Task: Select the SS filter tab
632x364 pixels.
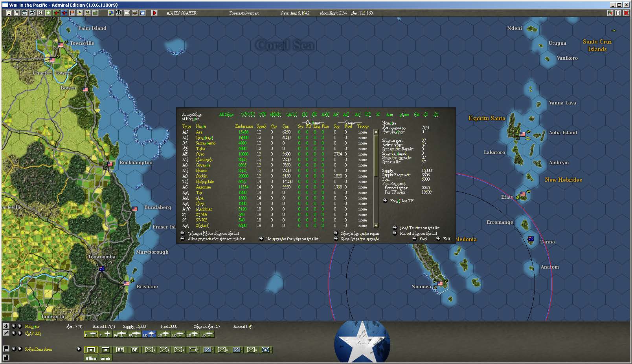Action: coord(378,115)
